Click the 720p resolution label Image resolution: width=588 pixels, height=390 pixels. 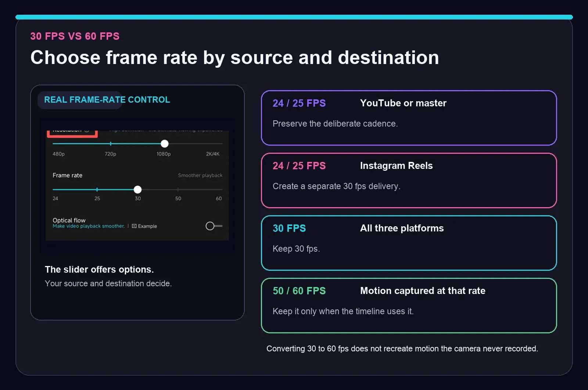tap(110, 154)
